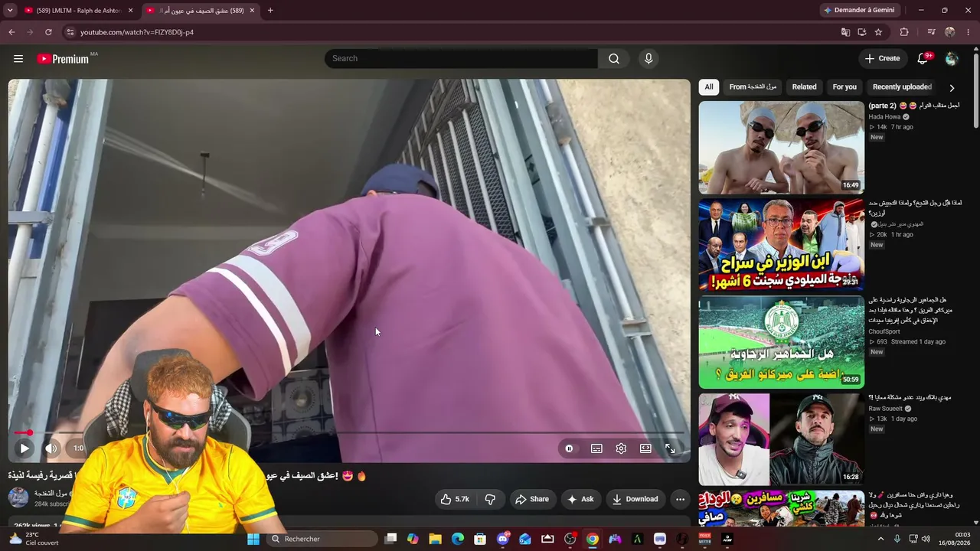Open YouTube notifications bell

click(923, 59)
